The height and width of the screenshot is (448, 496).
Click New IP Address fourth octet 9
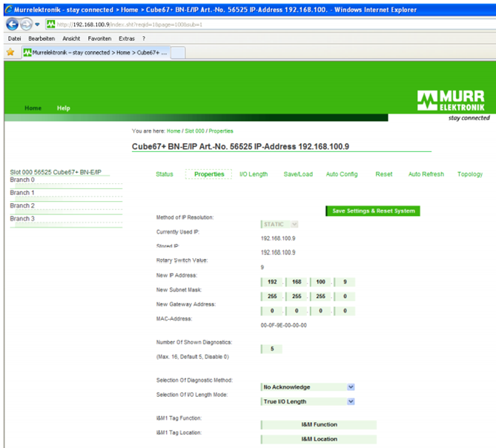point(345,282)
